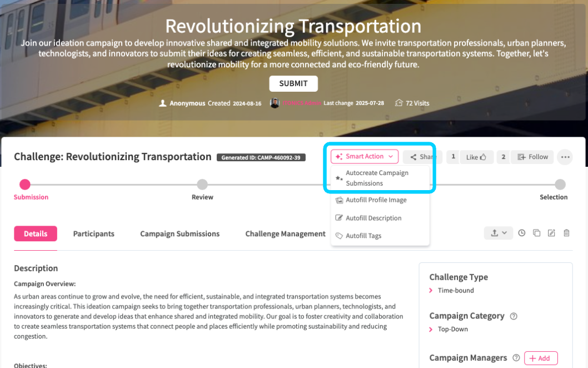Screen dimensions: 588x368
Task: Follow this challenge with Follow button
Action: [x=532, y=157]
